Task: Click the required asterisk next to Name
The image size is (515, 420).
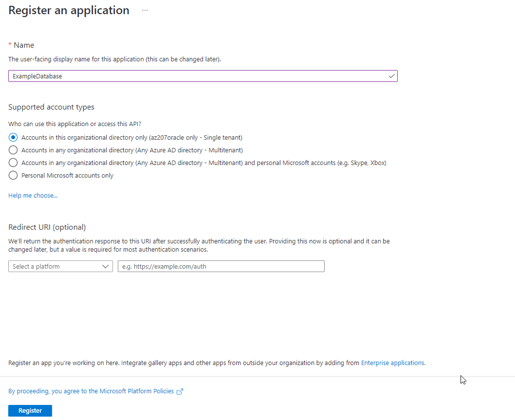Action: pyautogui.click(x=9, y=45)
